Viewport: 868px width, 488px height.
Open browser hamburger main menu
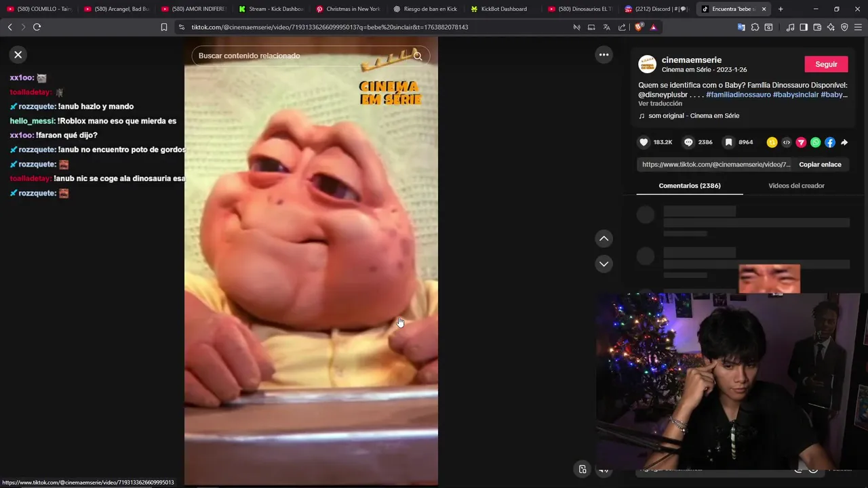tap(858, 27)
